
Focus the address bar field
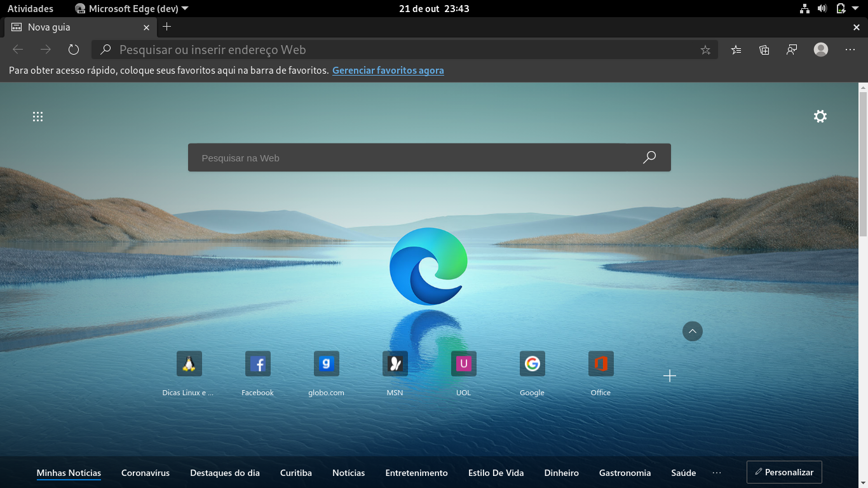(405, 50)
